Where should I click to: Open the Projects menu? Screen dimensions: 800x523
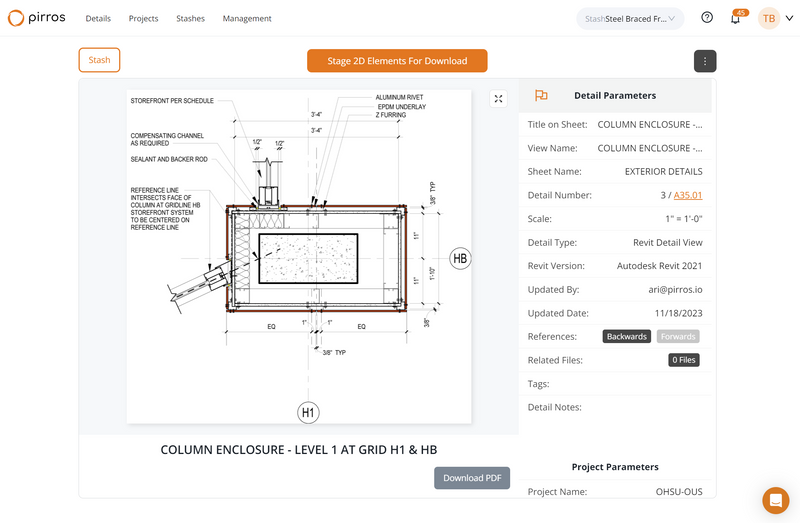pyautogui.click(x=143, y=19)
